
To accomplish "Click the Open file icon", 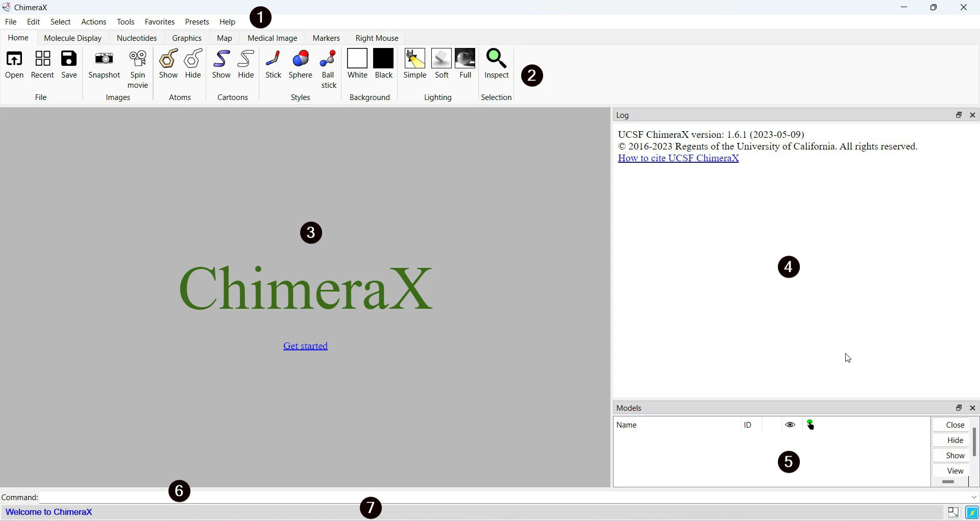I will coord(14,64).
